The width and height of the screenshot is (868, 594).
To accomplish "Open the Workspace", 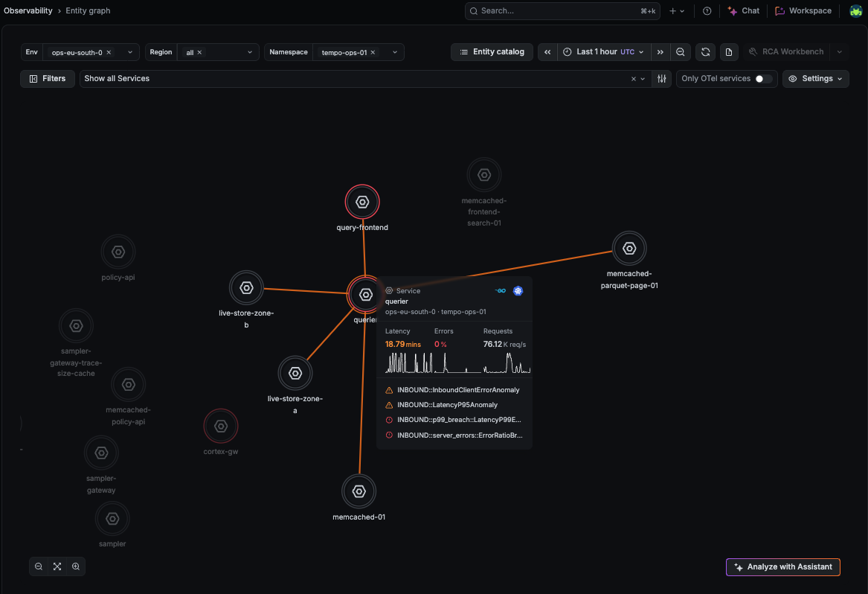I will click(803, 11).
